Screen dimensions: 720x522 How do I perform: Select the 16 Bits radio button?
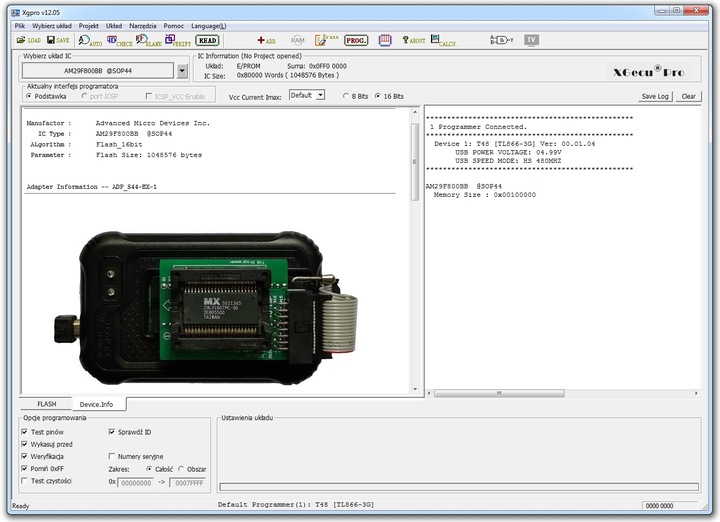tap(389, 96)
